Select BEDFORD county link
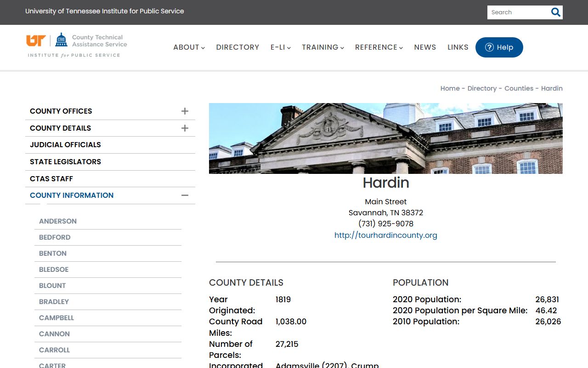This screenshot has height=368, width=588. click(55, 237)
